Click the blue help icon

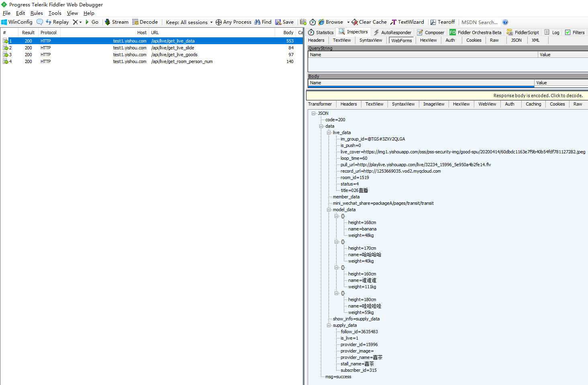(x=505, y=22)
